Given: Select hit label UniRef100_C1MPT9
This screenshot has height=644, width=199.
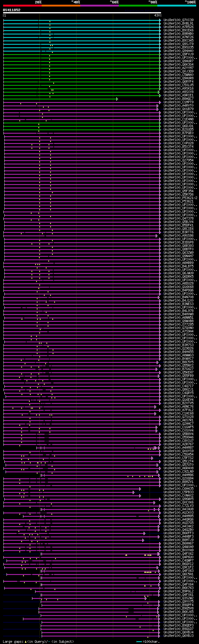Looking at the screenshot, I should pos(178,102).
